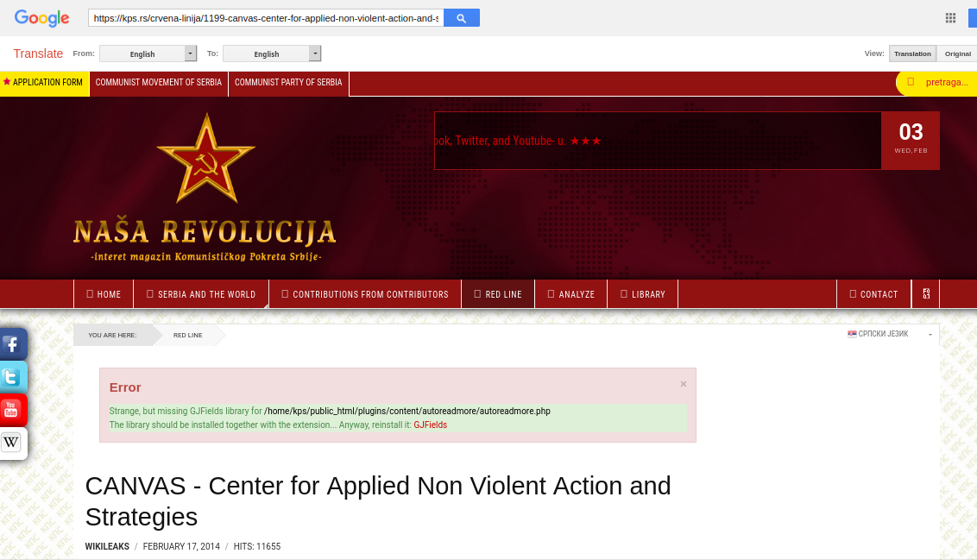Click the blue search magnifier button
977x560 pixels.
coord(461,18)
